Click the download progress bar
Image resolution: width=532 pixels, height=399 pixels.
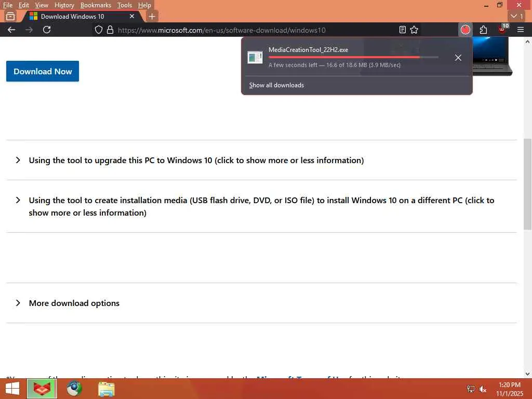pyautogui.click(x=353, y=57)
